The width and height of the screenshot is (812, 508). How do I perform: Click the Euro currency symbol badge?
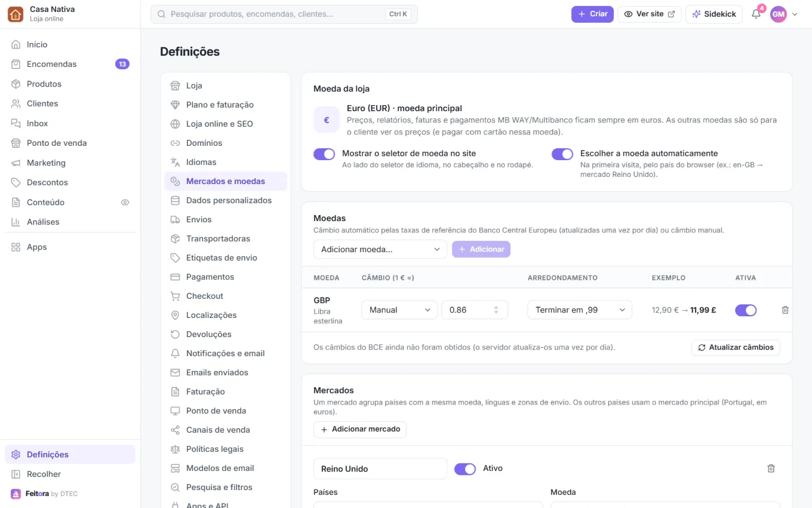[x=327, y=120]
